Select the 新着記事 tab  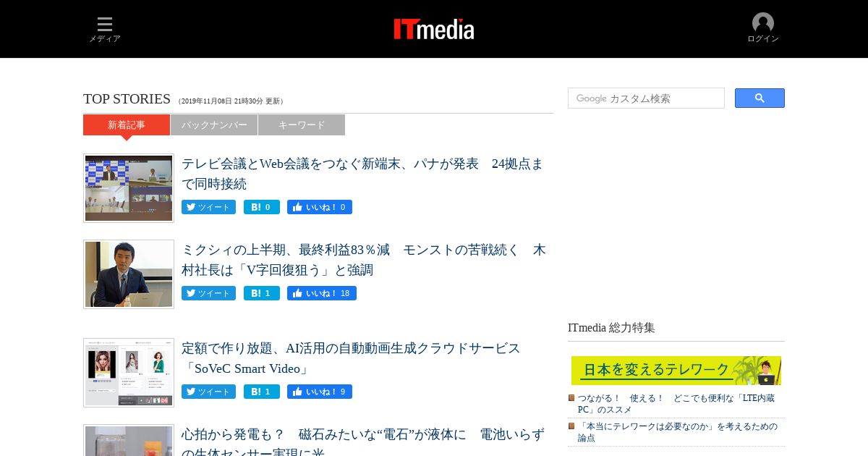coord(127,124)
